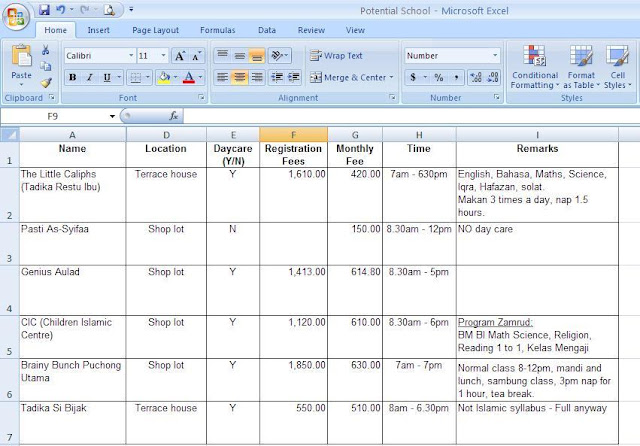Switch to the Home tab
The width and height of the screenshot is (640, 446).
[55, 30]
